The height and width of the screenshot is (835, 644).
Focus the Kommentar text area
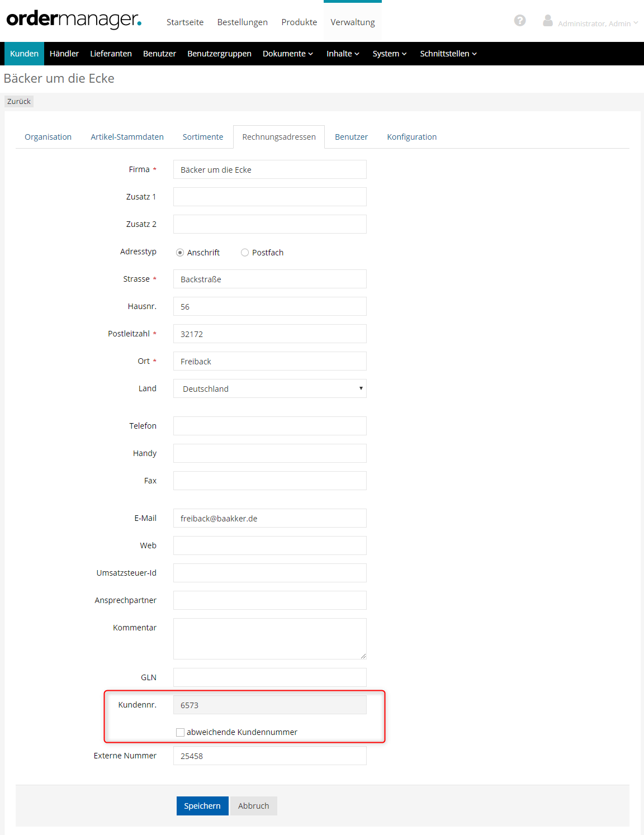coord(269,638)
